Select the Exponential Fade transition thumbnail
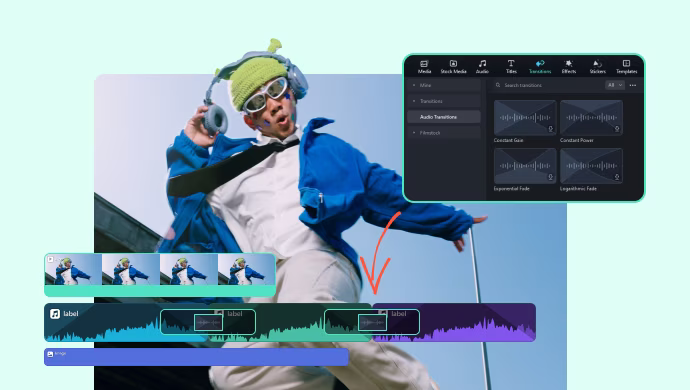This screenshot has height=390, width=690. (x=525, y=166)
